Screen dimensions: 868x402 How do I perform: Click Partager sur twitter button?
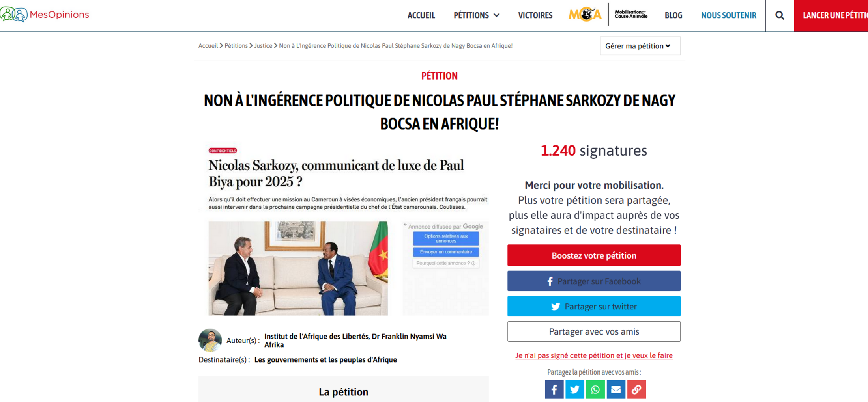click(594, 306)
